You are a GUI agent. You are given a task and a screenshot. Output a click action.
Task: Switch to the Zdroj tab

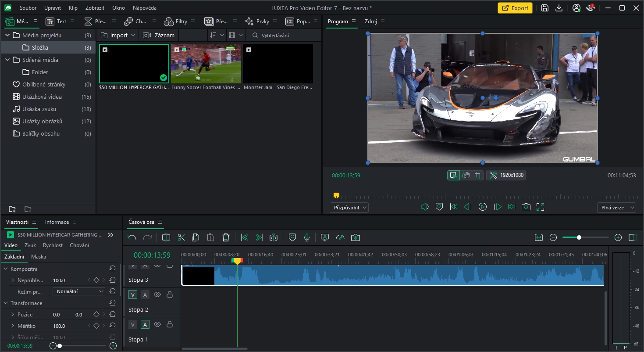coord(370,22)
